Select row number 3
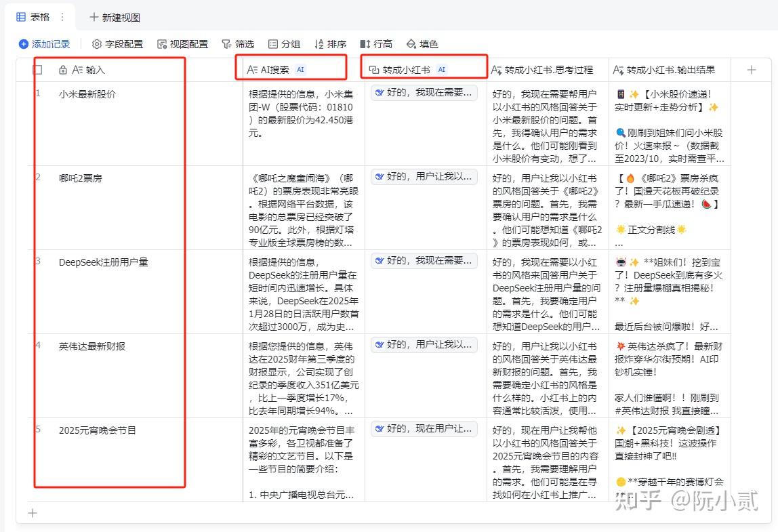The height and width of the screenshot is (532, 778). [x=38, y=260]
